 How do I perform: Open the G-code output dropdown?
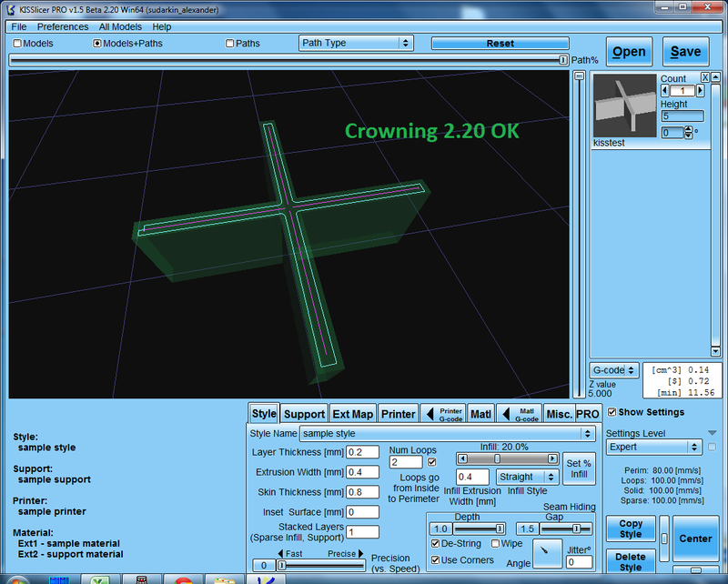[x=613, y=370]
